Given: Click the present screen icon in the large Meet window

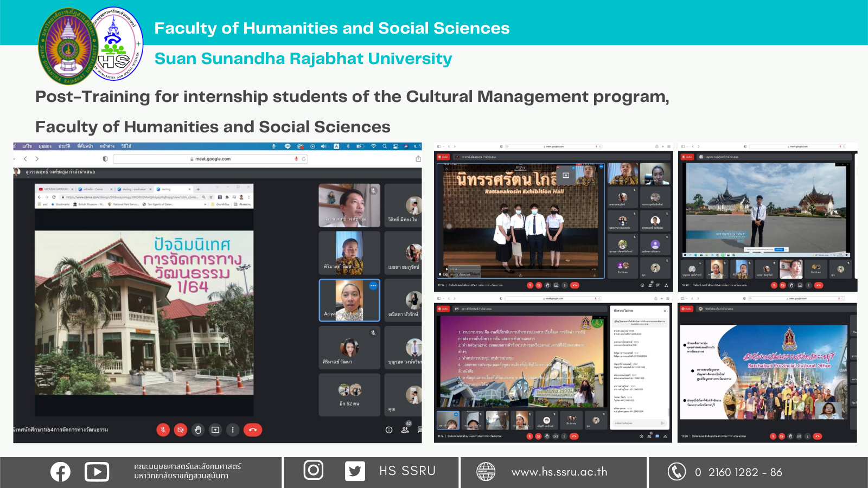Looking at the screenshot, I should pos(215,430).
